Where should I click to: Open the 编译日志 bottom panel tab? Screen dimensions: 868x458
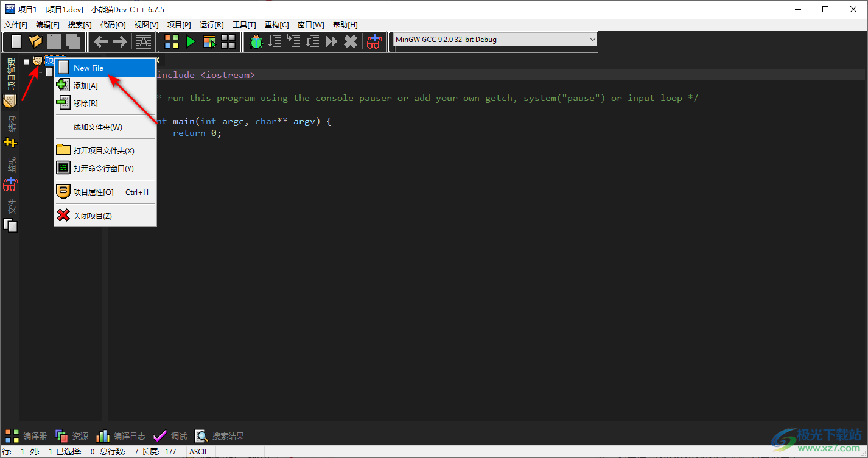point(121,436)
